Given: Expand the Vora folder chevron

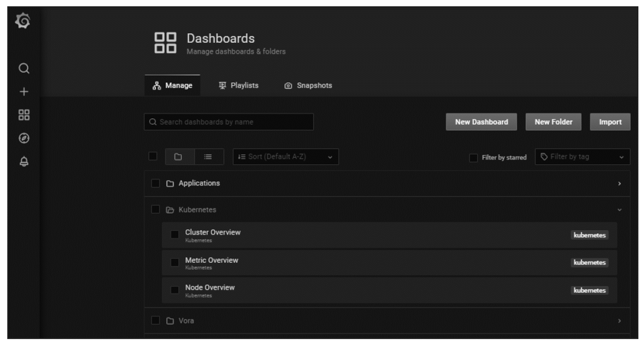Looking at the screenshot, I should [619, 321].
